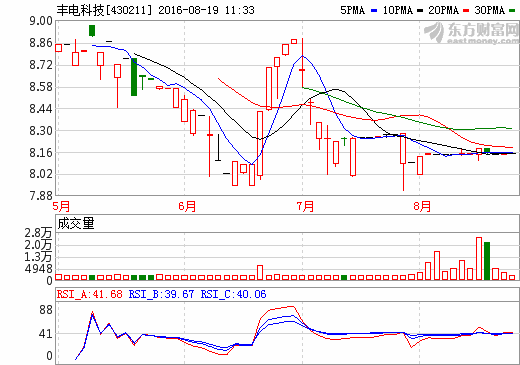Click the 8.72 price axis label
Viewport: 520px width, 365px height.
click(41, 65)
